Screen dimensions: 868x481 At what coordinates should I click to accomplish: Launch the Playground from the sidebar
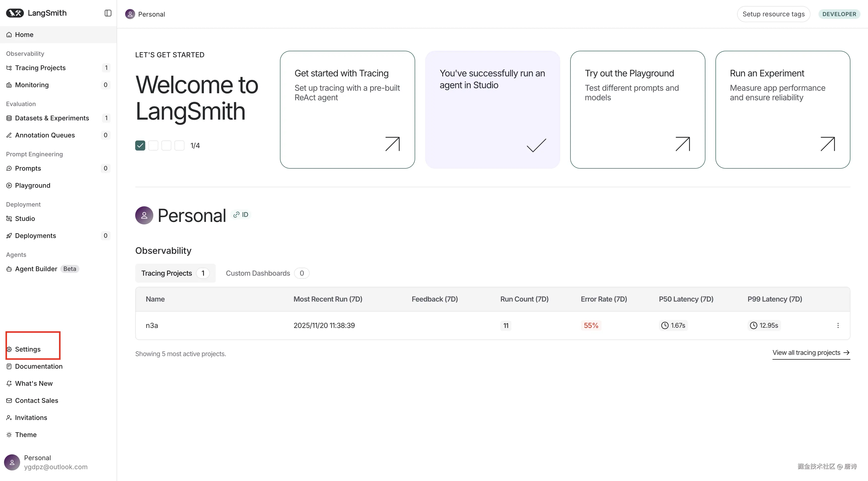tap(32, 185)
